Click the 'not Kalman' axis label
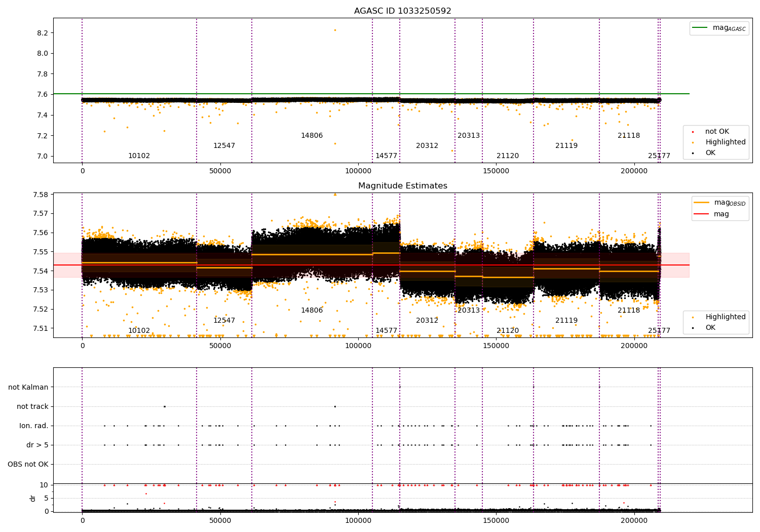Image resolution: width=760 pixels, height=532 pixels. pyautogui.click(x=28, y=388)
